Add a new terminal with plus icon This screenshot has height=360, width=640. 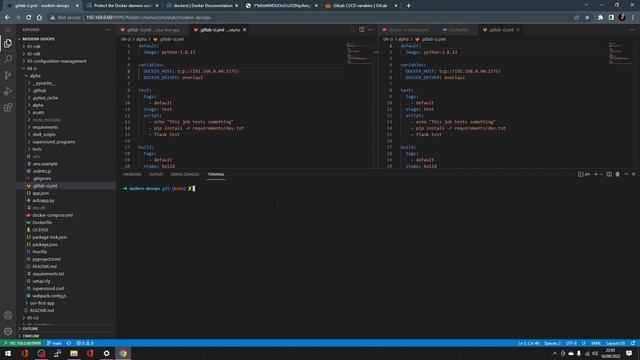tap(596, 174)
